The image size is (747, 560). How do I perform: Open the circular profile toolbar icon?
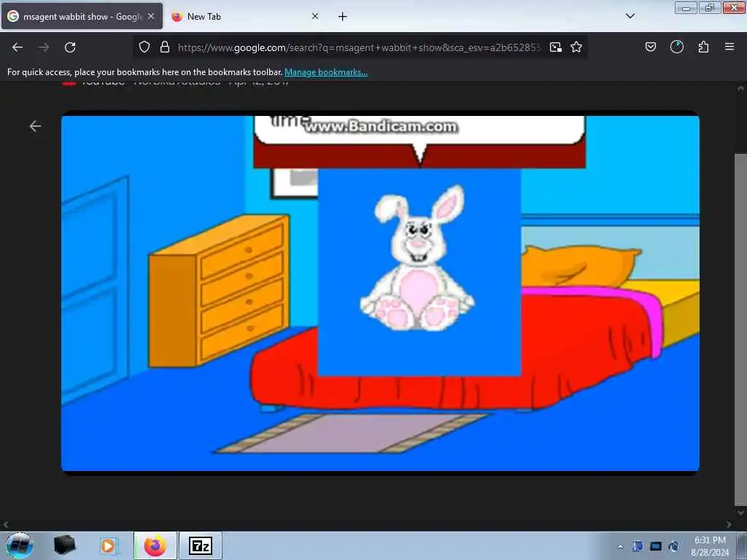677,47
